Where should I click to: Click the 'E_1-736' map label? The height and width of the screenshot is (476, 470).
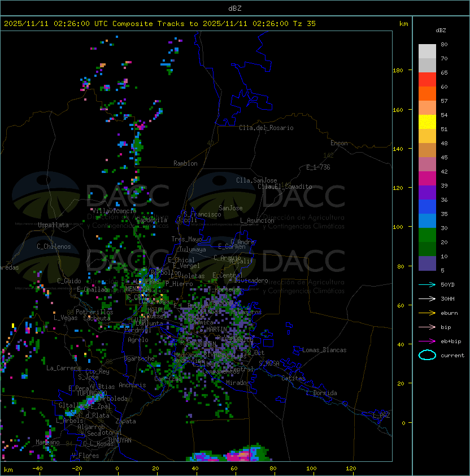(x=318, y=167)
